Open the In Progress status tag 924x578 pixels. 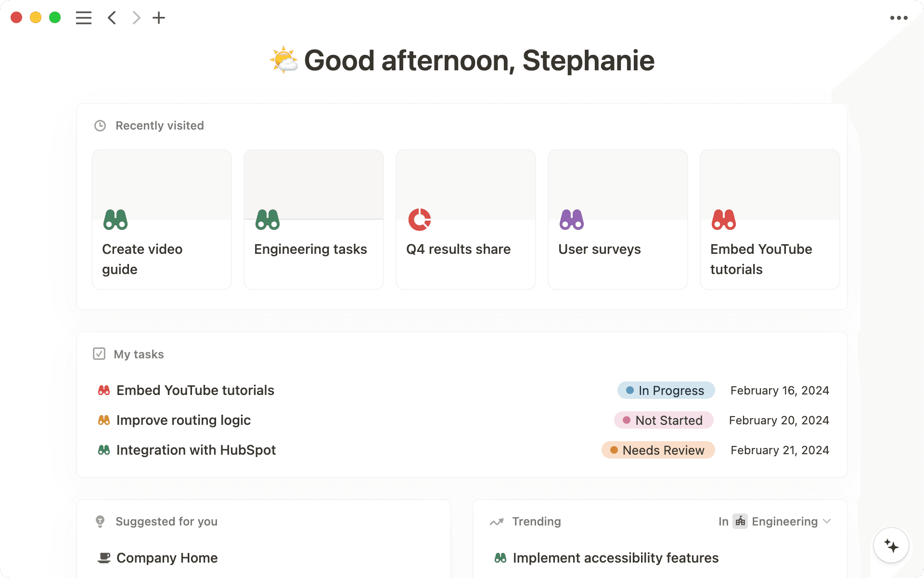coord(666,391)
